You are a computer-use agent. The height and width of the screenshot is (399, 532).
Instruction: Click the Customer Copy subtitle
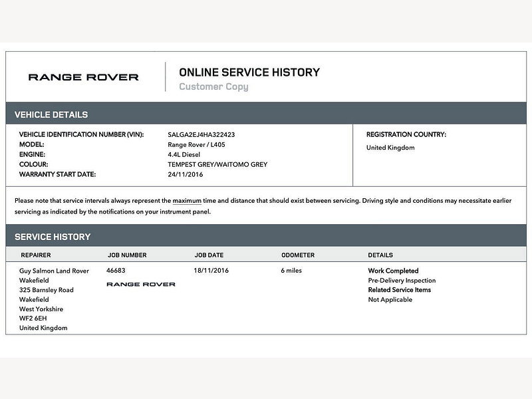point(213,87)
